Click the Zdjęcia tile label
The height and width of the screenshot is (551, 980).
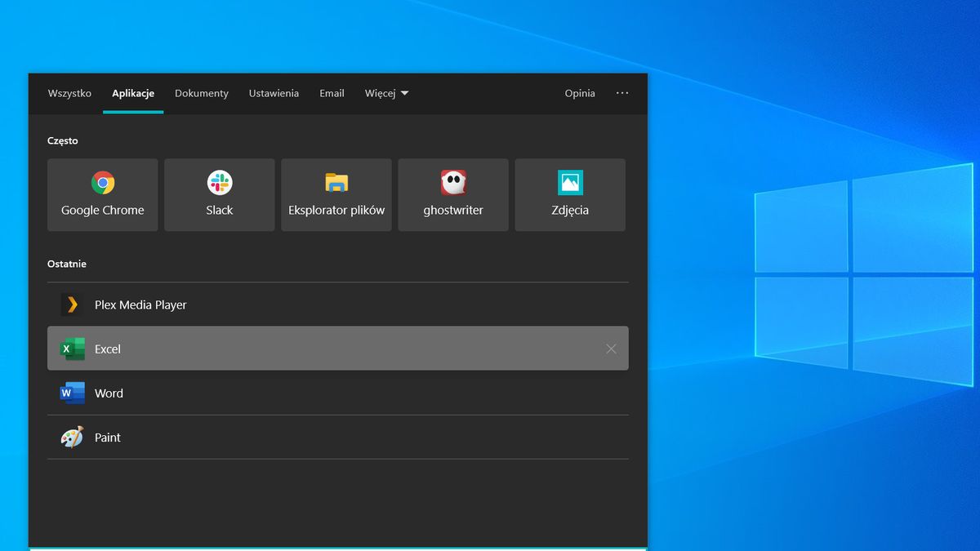pyautogui.click(x=570, y=210)
